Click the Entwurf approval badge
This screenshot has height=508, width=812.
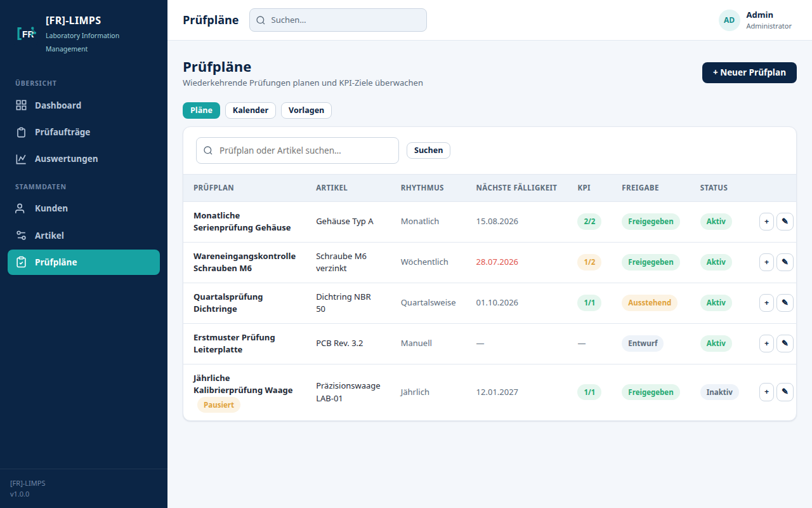click(x=643, y=344)
